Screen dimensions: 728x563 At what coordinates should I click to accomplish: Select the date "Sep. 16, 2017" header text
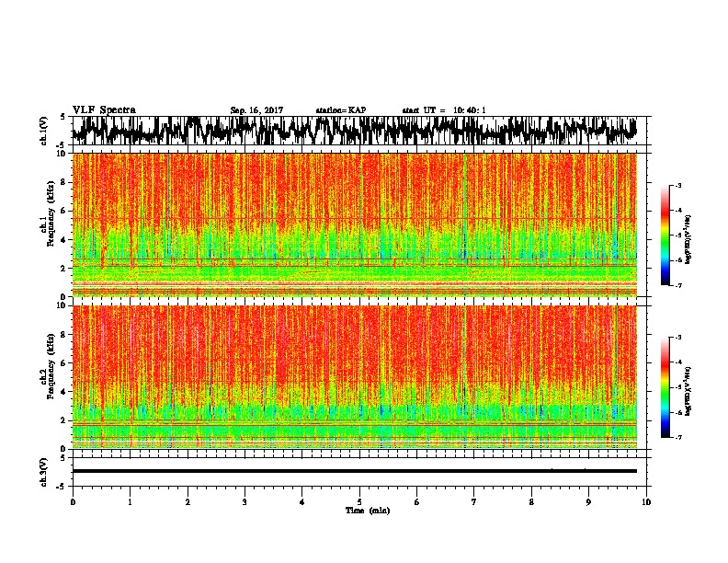(256, 110)
